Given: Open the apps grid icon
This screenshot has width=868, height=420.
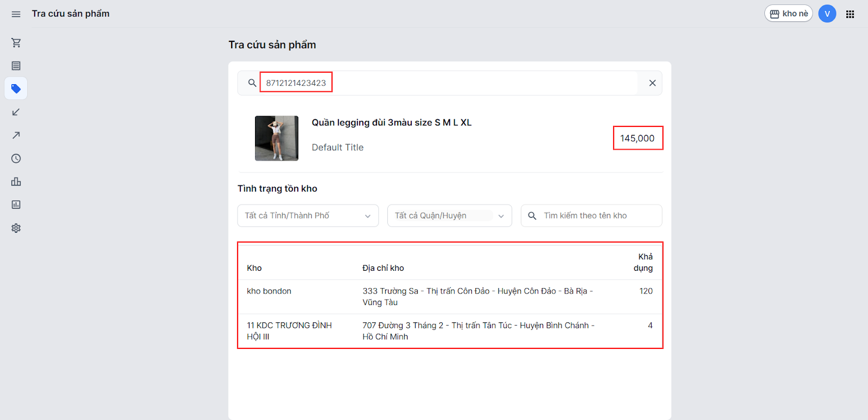Looking at the screenshot, I should [x=850, y=14].
